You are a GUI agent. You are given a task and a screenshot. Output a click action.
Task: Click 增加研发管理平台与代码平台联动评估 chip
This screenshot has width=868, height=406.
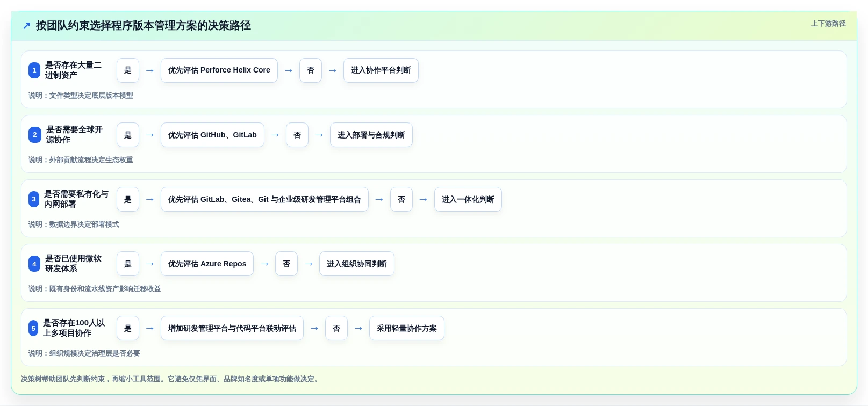[x=232, y=328]
